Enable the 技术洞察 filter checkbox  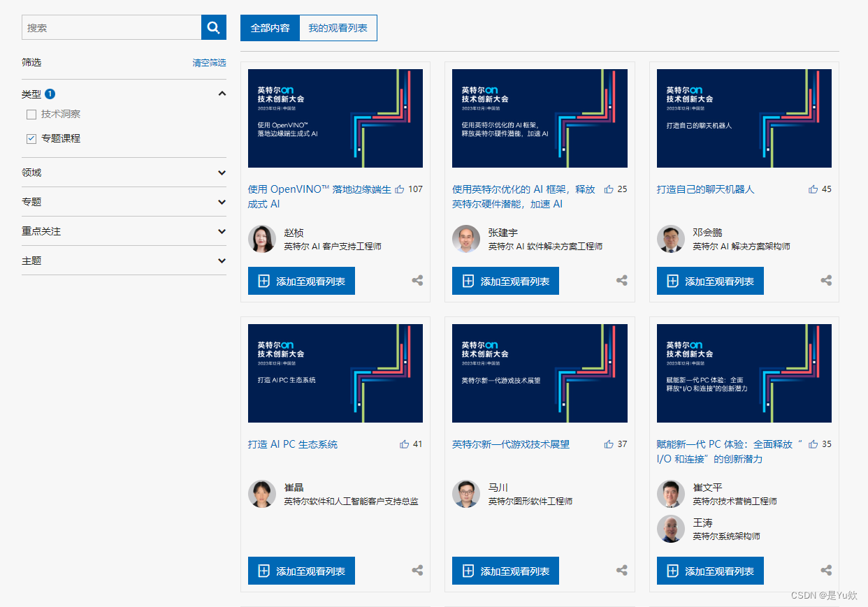(31, 115)
